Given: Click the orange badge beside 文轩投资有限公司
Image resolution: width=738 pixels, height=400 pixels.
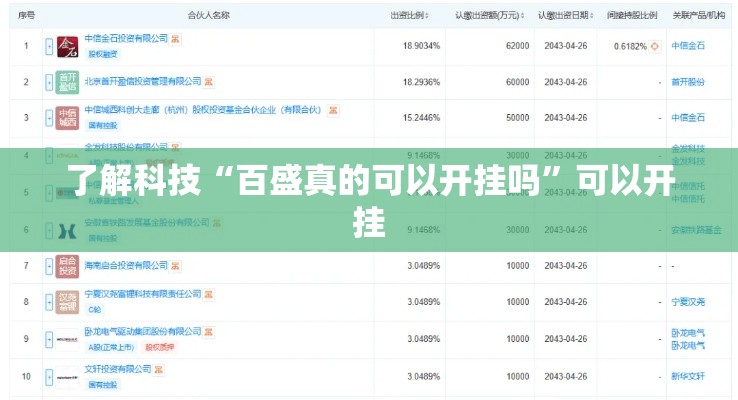Looking at the screenshot, I should click(159, 369).
